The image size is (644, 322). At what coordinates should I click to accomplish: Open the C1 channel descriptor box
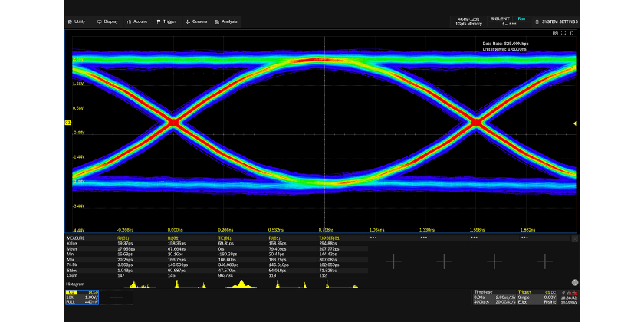pos(82,297)
